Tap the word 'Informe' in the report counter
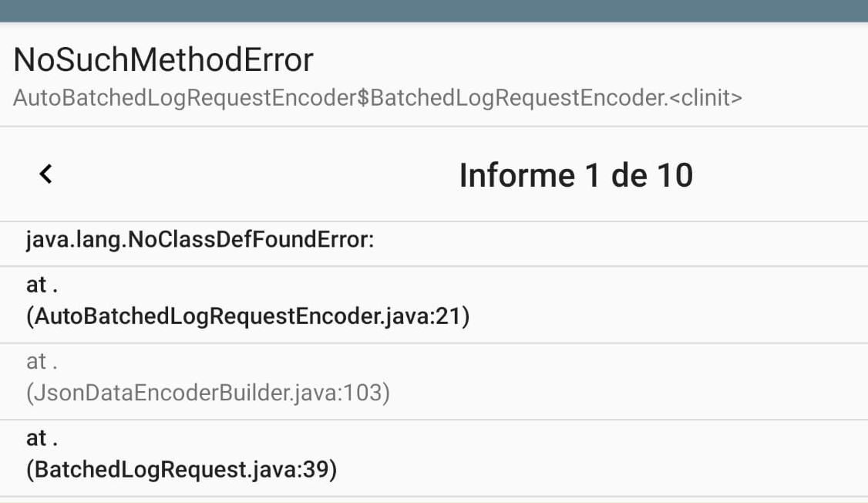Viewport: 868px width, 503px height. [516, 175]
